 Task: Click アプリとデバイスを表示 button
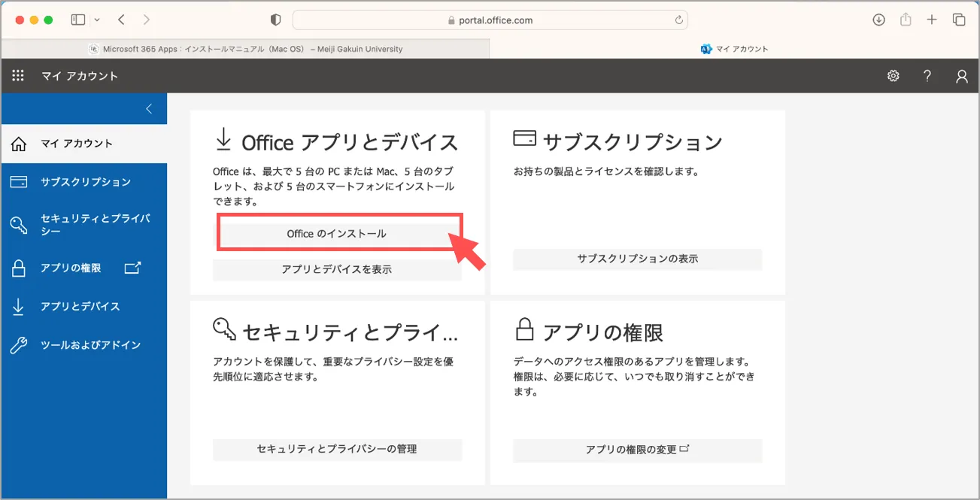point(337,269)
